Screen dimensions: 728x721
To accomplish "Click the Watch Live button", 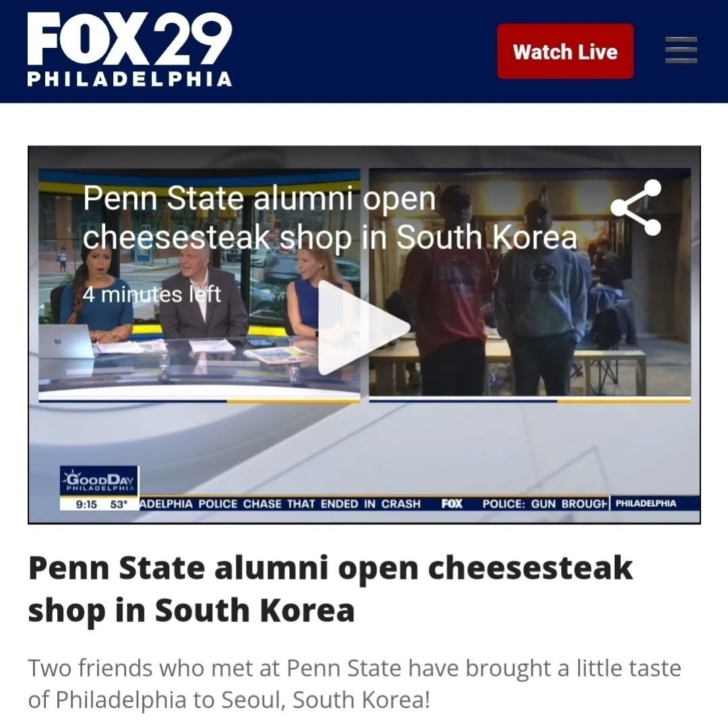I will pyautogui.click(x=565, y=51).
